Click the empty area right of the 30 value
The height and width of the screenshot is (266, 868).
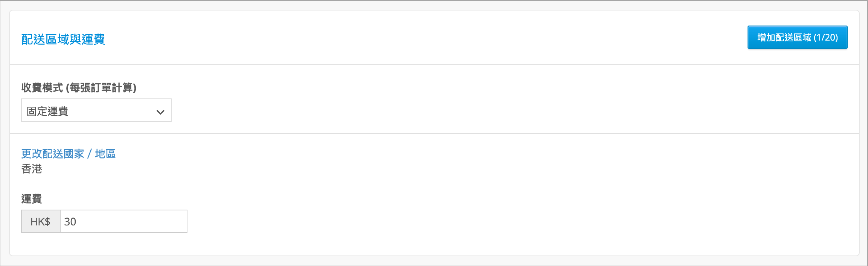132,222
